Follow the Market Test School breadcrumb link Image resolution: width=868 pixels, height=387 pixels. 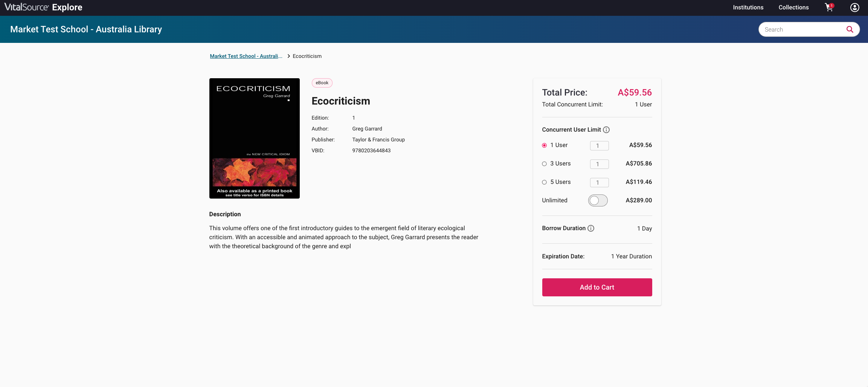246,56
